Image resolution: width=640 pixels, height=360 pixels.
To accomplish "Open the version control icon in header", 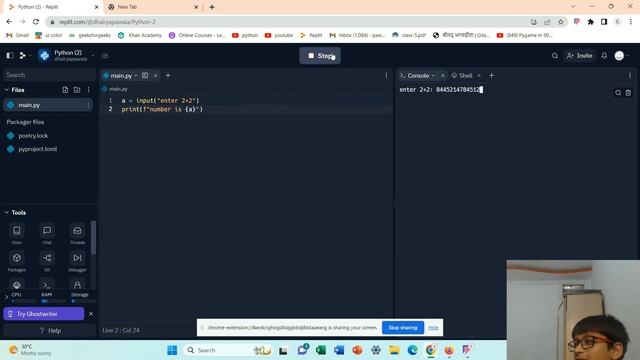I will [x=23, y=56].
